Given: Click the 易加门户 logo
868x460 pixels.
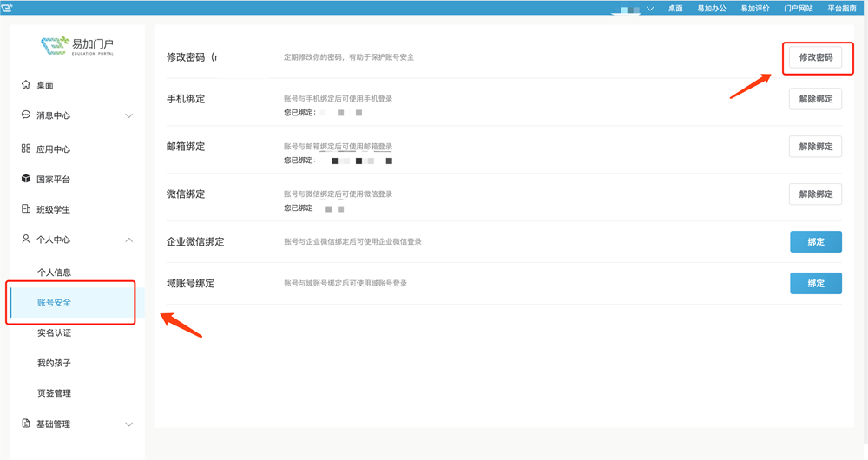Looking at the screenshot, I should click(77, 45).
